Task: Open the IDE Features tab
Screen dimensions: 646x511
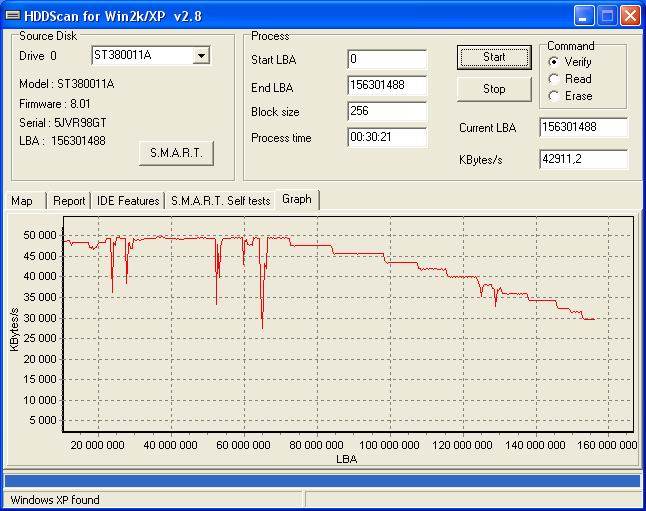Action: (x=128, y=201)
